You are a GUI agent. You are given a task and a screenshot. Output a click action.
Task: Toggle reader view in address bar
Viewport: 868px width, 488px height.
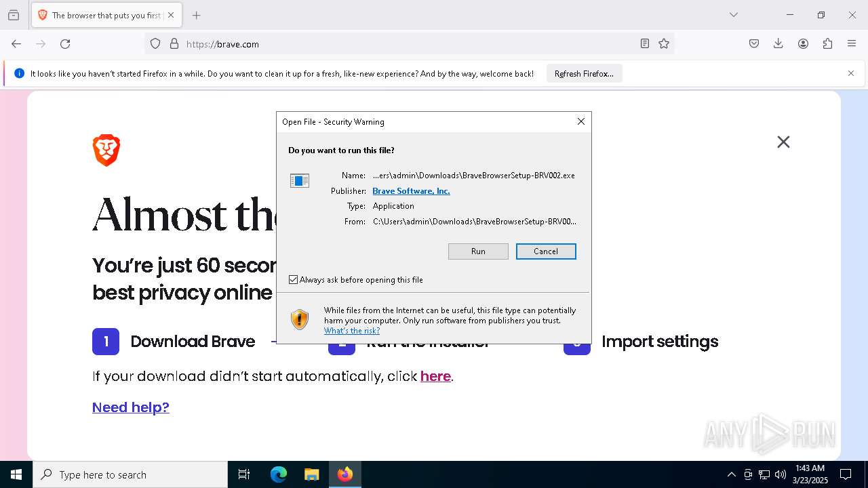645,44
